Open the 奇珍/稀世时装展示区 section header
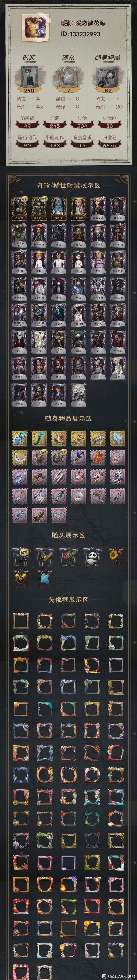The width and height of the screenshot is (137, 980). pyautogui.click(x=68, y=185)
